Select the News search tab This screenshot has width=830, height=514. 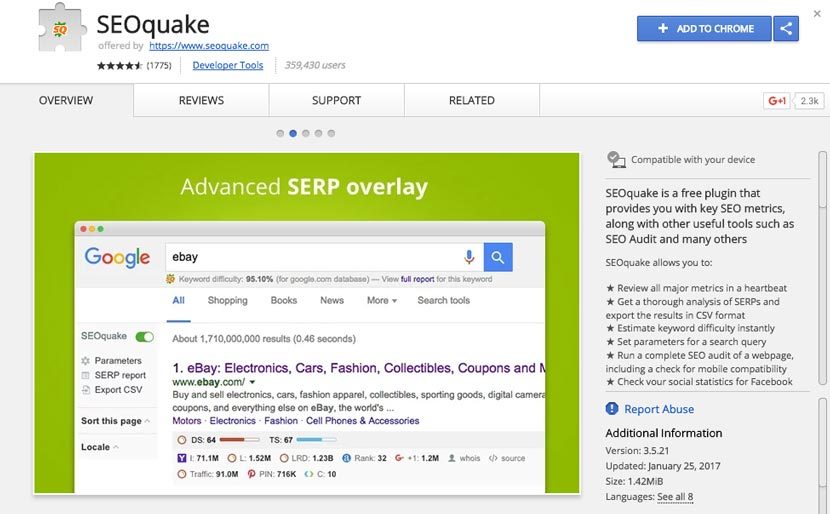point(332,301)
